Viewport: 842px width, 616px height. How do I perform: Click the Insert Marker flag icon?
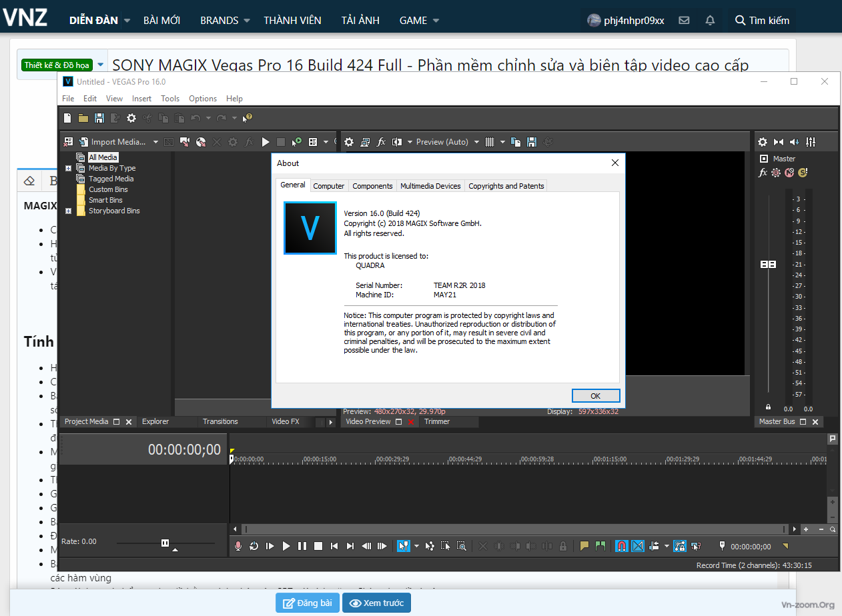coord(584,546)
